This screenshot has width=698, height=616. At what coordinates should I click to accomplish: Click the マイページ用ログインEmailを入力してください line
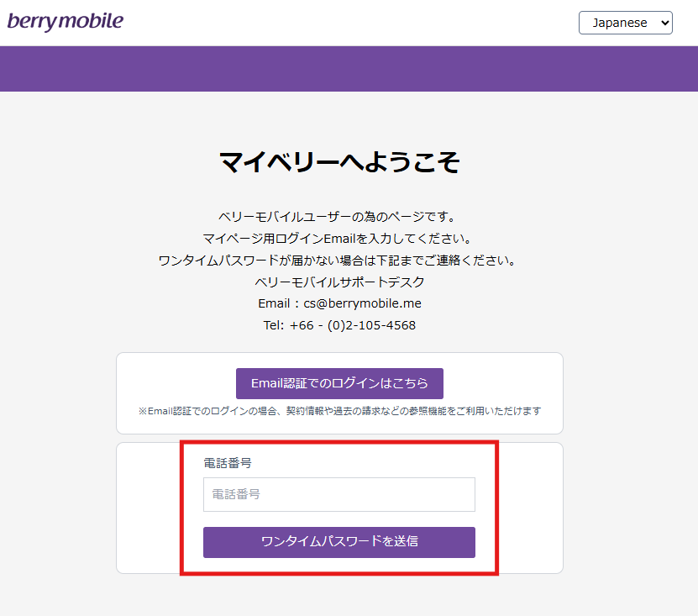(x=338, y=239)
